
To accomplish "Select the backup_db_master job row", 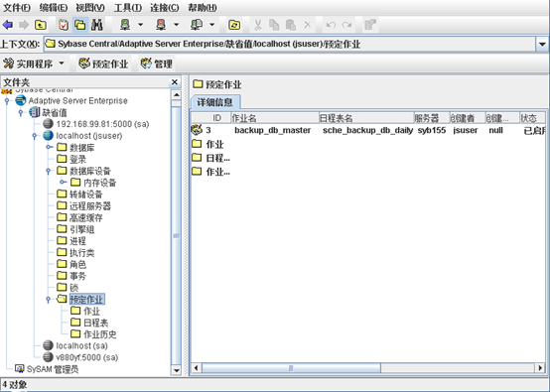I will pyautogui.click(x=368, y=130).
